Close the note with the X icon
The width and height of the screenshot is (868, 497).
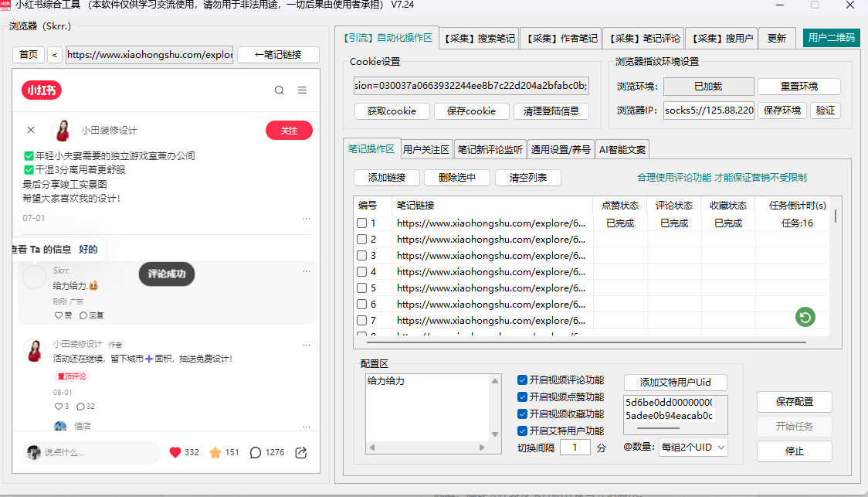31,131
